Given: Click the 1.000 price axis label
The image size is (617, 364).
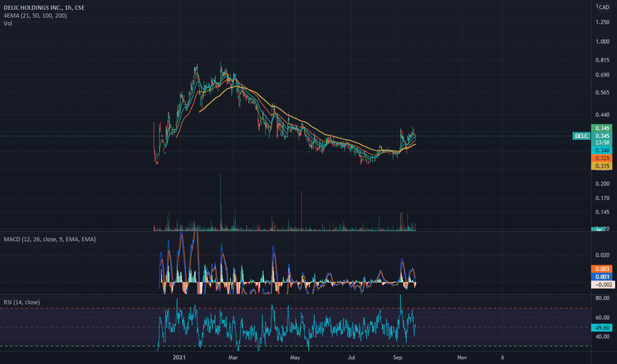Looking at the screenshot, I should 602,42.
